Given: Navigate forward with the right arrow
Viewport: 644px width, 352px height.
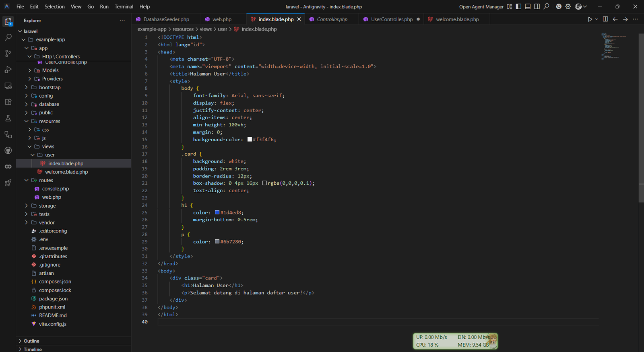Looking at the screenshot, I should click(x=625, y=19).
